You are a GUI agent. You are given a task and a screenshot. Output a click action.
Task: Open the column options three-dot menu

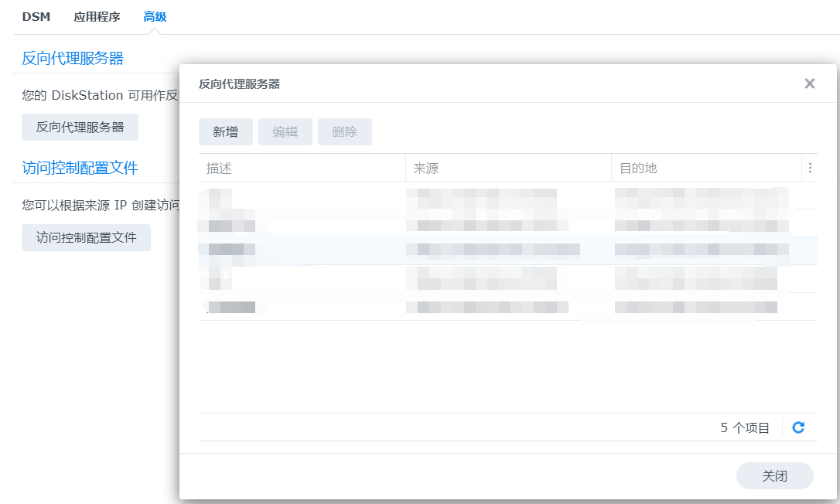(x=810, y=168)
